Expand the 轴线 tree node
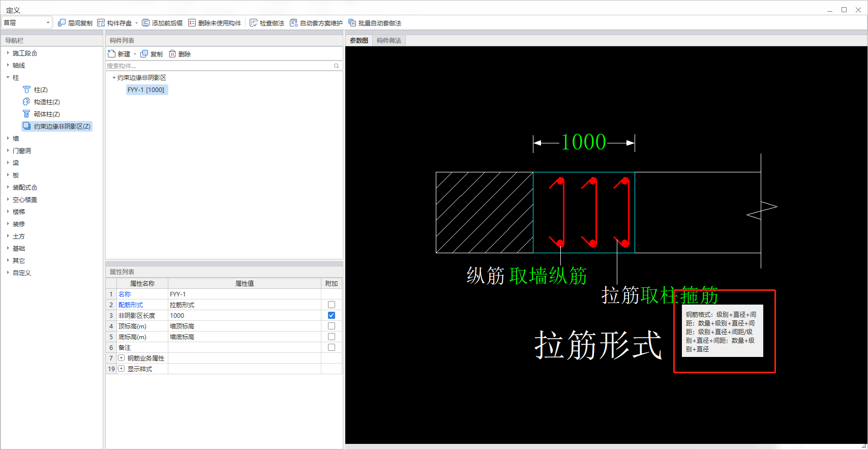868x450 pixels. (x=8, y=65)
